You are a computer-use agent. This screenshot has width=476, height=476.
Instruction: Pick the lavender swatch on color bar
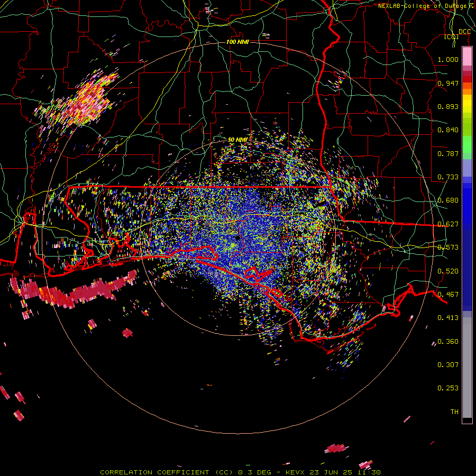click(467, 168)
